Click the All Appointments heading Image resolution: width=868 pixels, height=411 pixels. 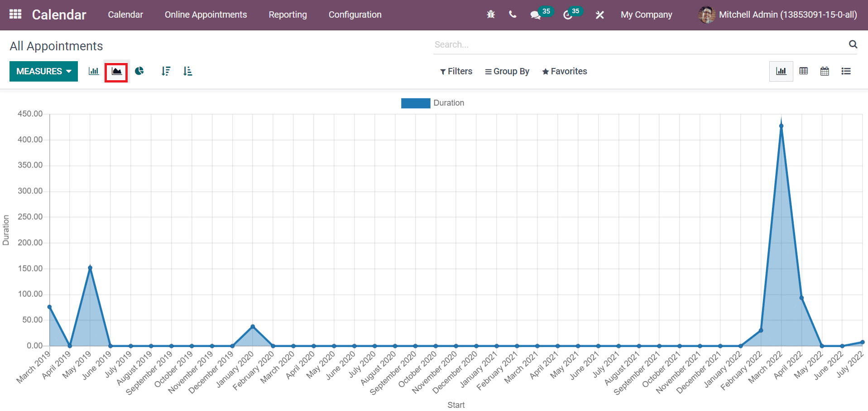click(56, 46)
